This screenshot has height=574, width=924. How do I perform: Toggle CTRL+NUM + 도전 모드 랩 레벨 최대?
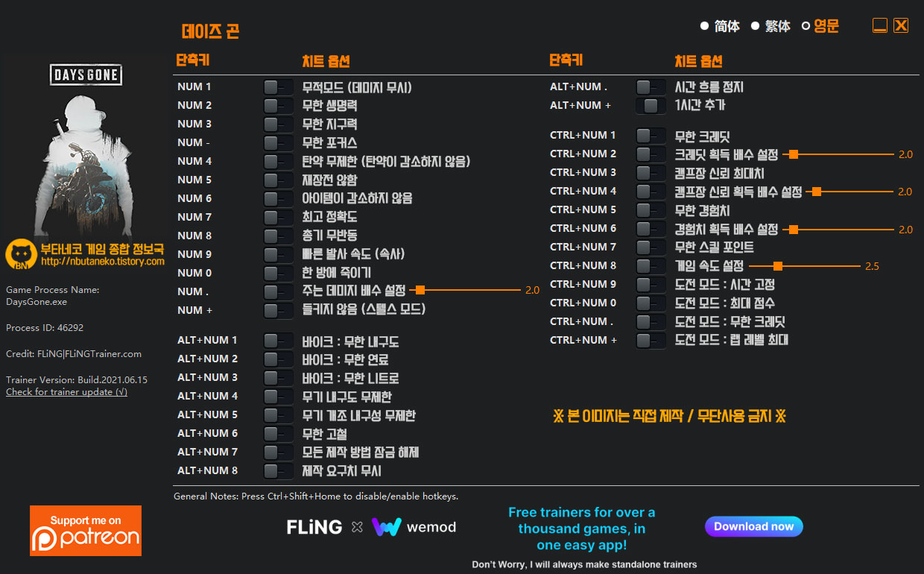[x=651, y=341]
